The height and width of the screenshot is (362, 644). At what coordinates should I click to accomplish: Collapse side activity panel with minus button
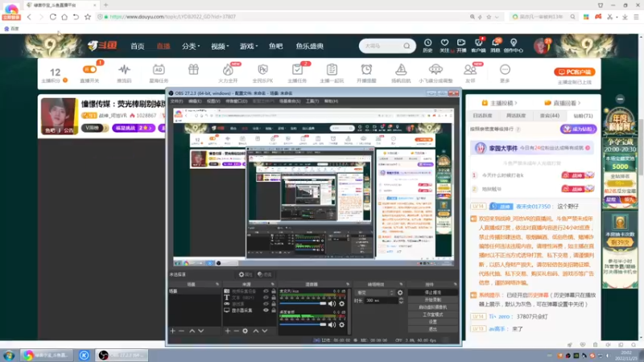[620, 99]
